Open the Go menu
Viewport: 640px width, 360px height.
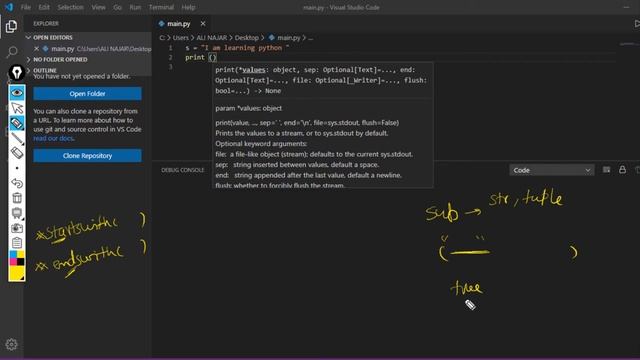click(117, 7)
